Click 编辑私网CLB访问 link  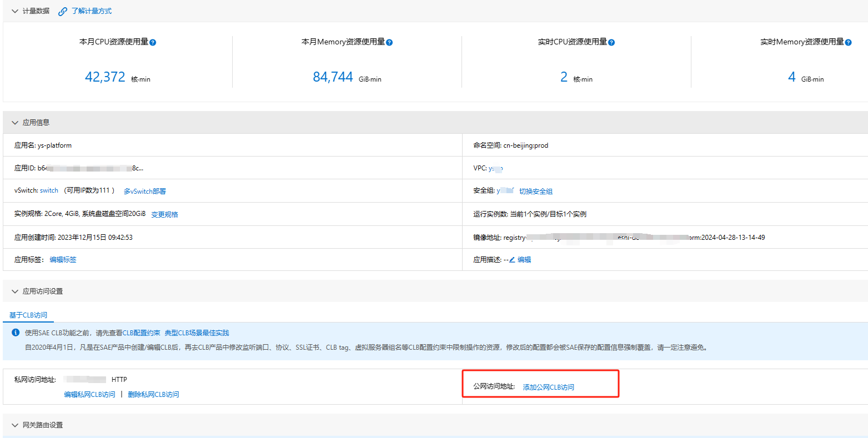click(x=89, y=395)
